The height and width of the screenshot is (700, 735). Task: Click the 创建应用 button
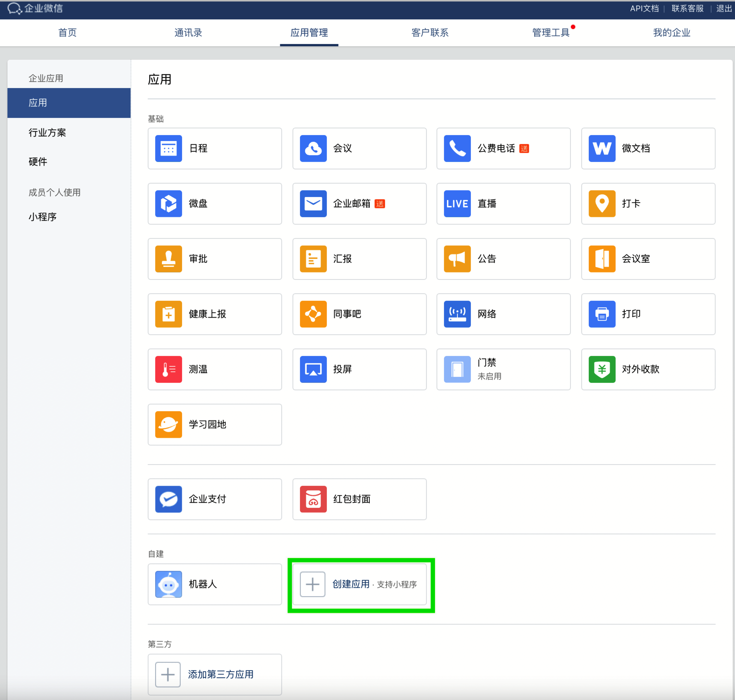pos(351,584)
